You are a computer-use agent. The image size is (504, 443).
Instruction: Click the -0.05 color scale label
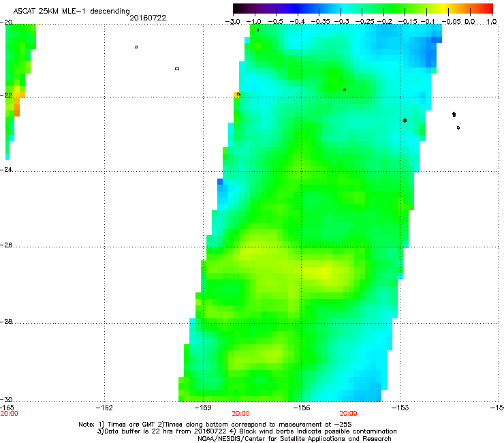tap(451, 22)
